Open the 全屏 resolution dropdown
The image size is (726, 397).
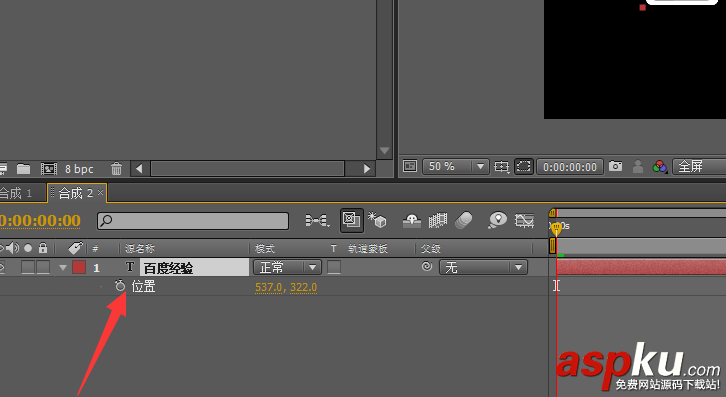[699, 166]
